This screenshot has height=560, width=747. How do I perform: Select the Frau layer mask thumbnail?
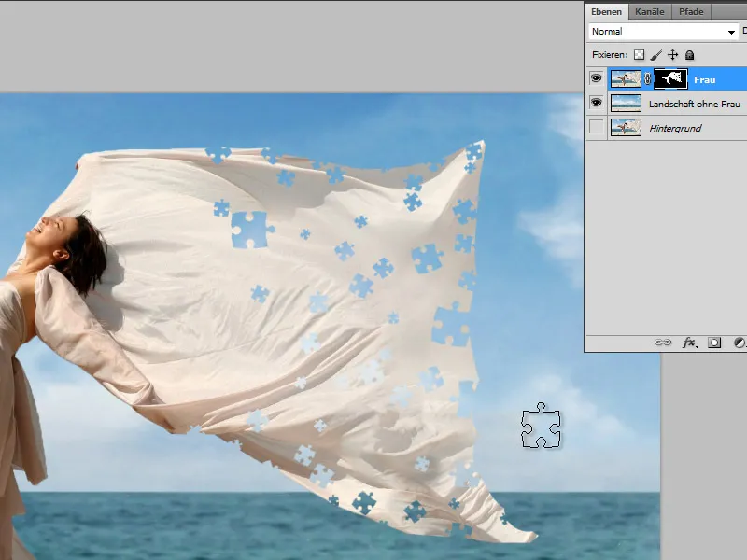pyautogui.click(x=670, y=79)
